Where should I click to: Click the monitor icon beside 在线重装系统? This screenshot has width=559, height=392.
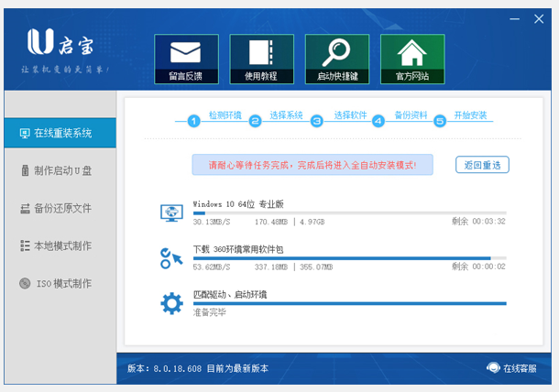point(25,134)
